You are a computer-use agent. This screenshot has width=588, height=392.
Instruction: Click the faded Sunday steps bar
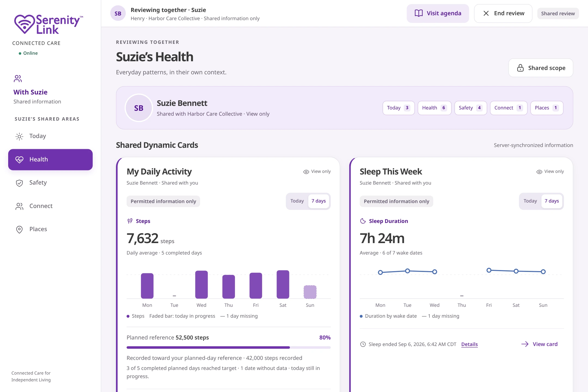(310, 292)
